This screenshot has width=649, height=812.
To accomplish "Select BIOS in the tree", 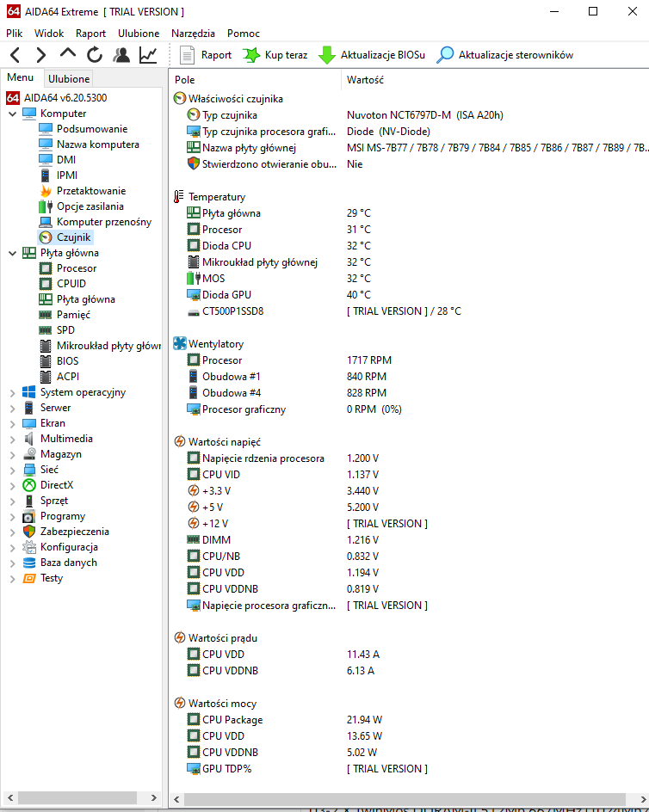I will pyautogui.click(x=68, y=361).
